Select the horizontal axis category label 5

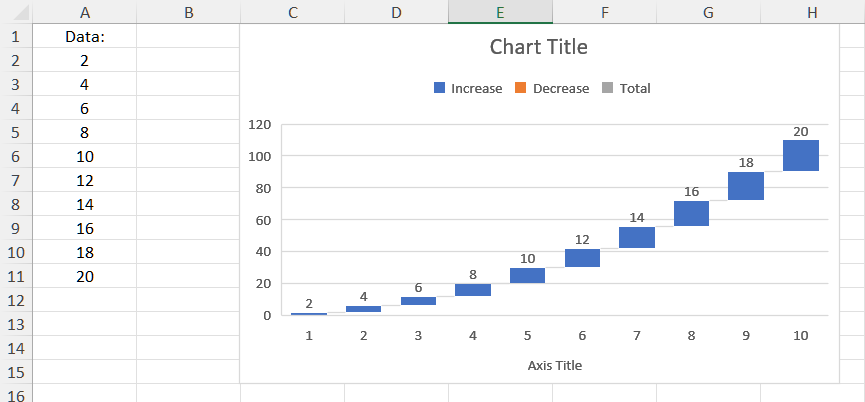pos(527,335)
